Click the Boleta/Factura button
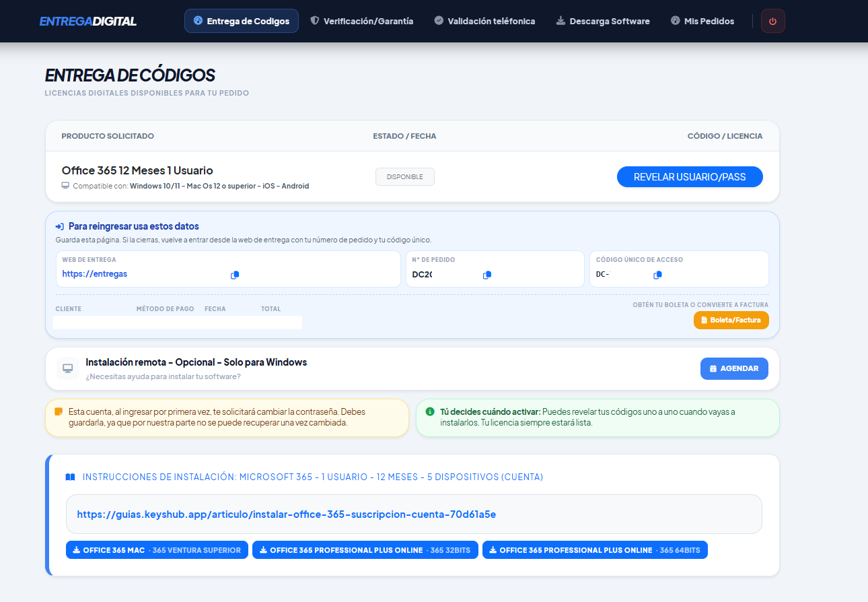This screenshot has height=602, width=868. (x=731, y=321)
